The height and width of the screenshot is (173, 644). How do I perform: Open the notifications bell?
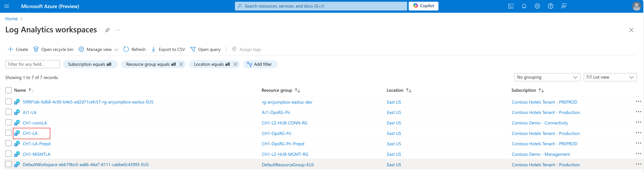tap(524, 6)
